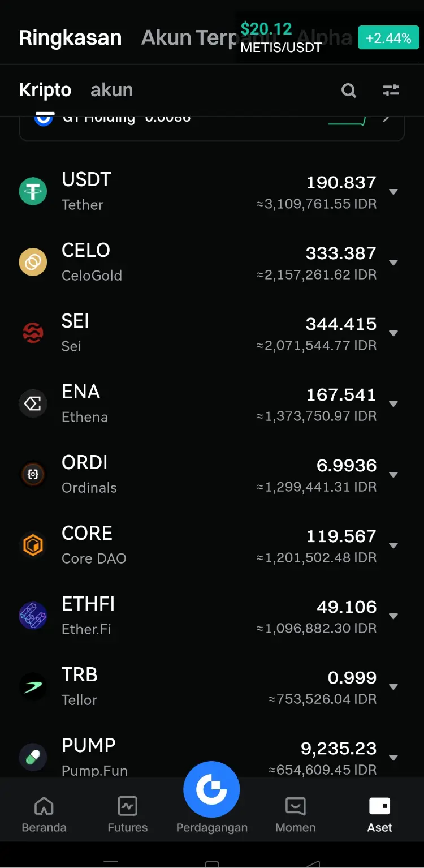Open the search magnifier icon
This screenshot has width=424, height=868.
[349, 90]
